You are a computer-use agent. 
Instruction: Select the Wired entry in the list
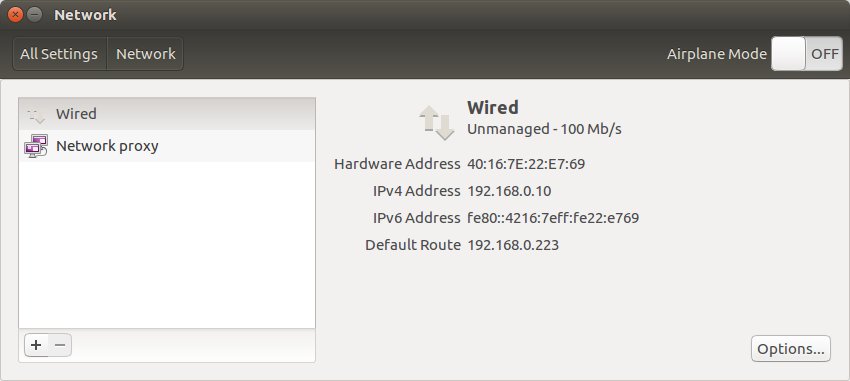[167, 114]
